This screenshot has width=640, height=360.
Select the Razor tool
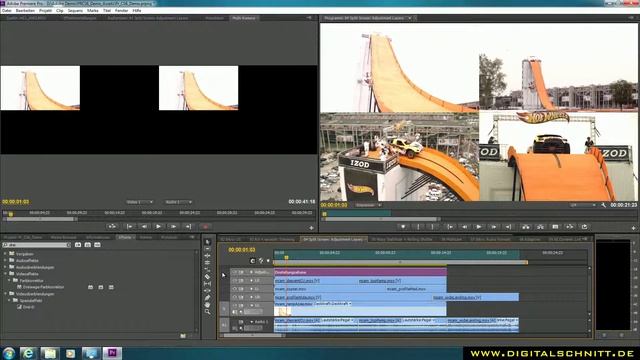pos(207,276)
